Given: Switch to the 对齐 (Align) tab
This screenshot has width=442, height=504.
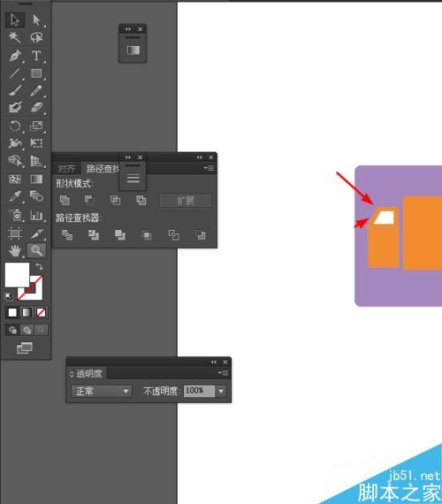Looking at the screenshot, I should (66, 168).
